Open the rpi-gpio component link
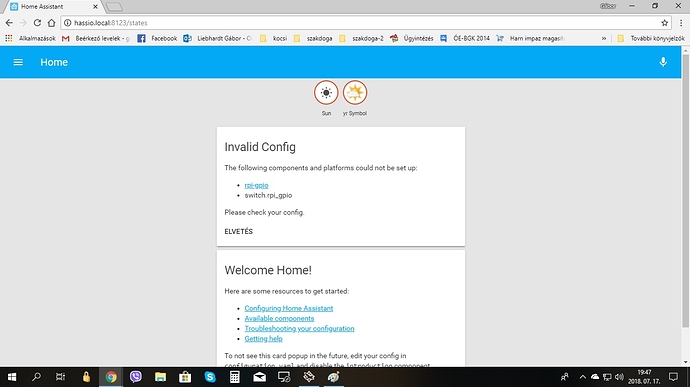The width and height of the screenshot is (690, 387). tap(256, 185)
